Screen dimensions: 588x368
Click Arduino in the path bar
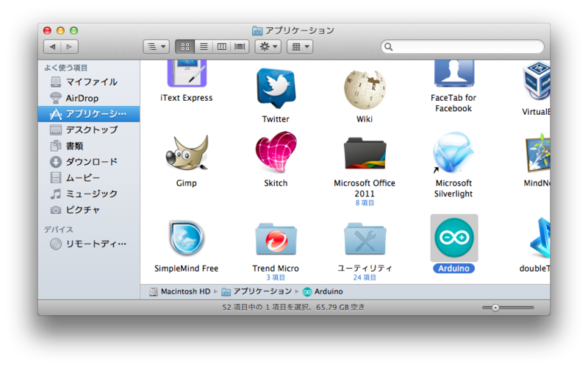(x=323, y=291)
